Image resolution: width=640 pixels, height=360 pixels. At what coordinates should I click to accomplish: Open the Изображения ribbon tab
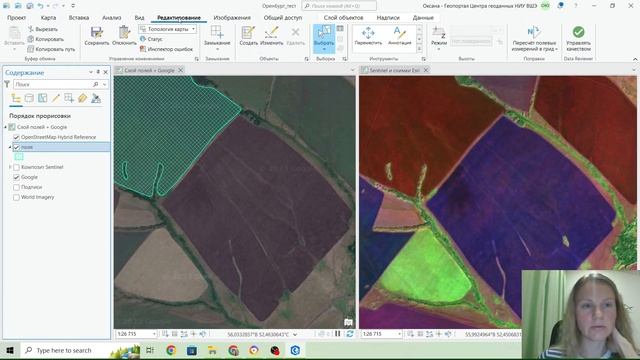pyautogui.click(x=232, y=18)
